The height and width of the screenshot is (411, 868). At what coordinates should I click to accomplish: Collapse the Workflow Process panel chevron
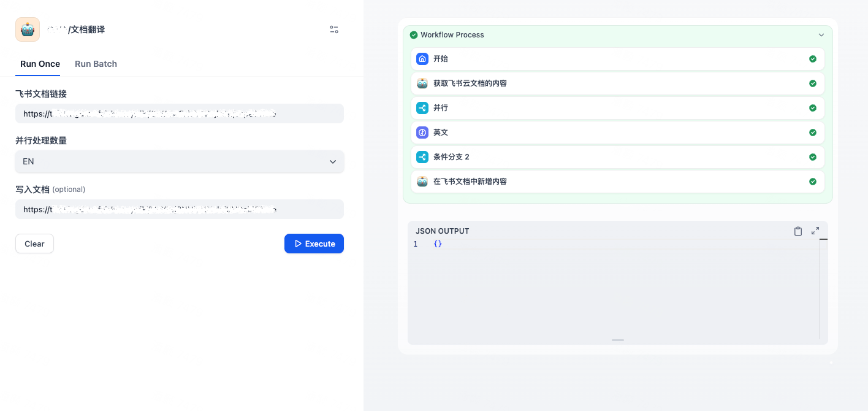click(x=821, y=35)
